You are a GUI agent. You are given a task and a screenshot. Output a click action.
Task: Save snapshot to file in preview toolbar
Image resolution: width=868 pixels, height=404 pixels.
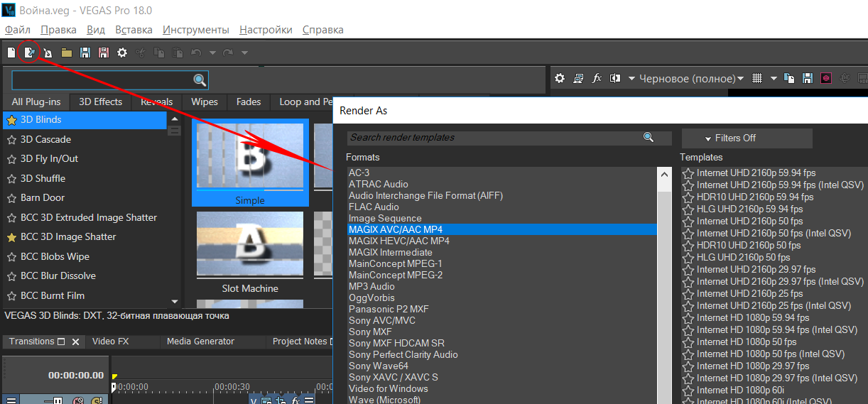click(x=808, y=78)
